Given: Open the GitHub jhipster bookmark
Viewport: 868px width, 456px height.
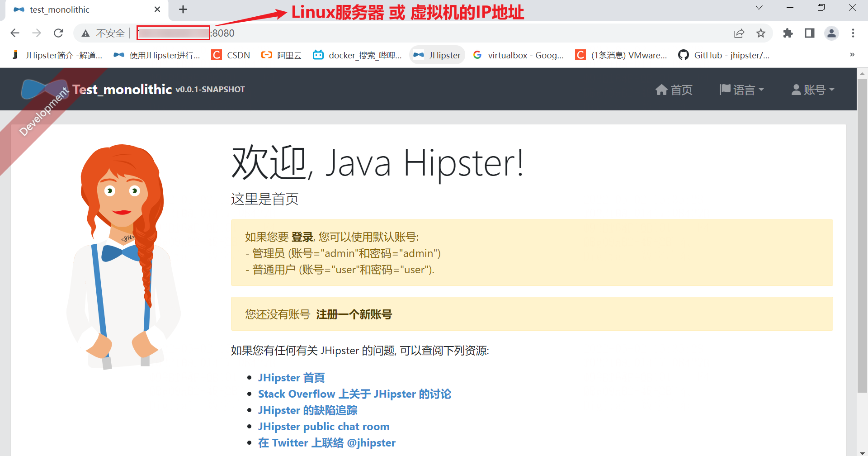Looking at the screenshot, I should (x=724, y=55).
